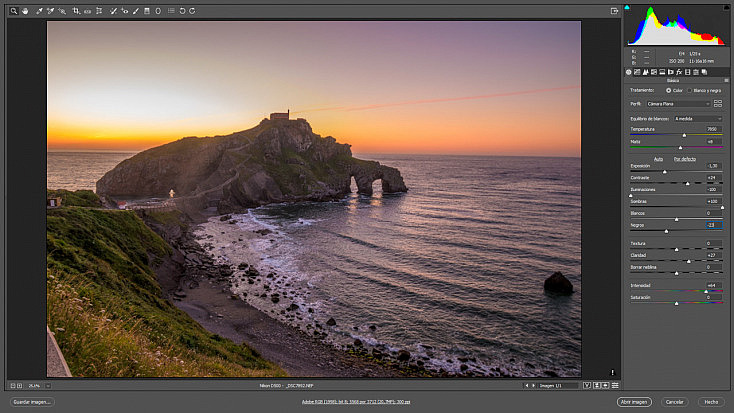Click the Saturación slider handle
The width and height of the screenshot is (734, 413).
676,303
